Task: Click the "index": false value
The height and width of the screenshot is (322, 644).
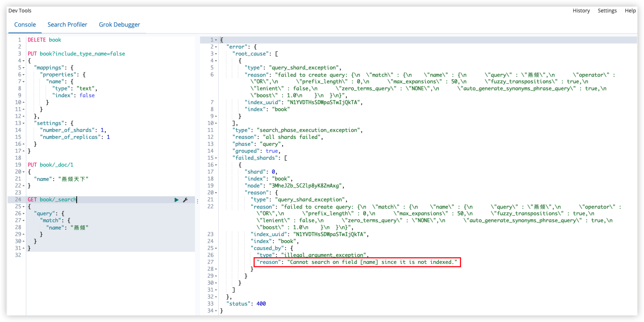Action: (87, 95)
